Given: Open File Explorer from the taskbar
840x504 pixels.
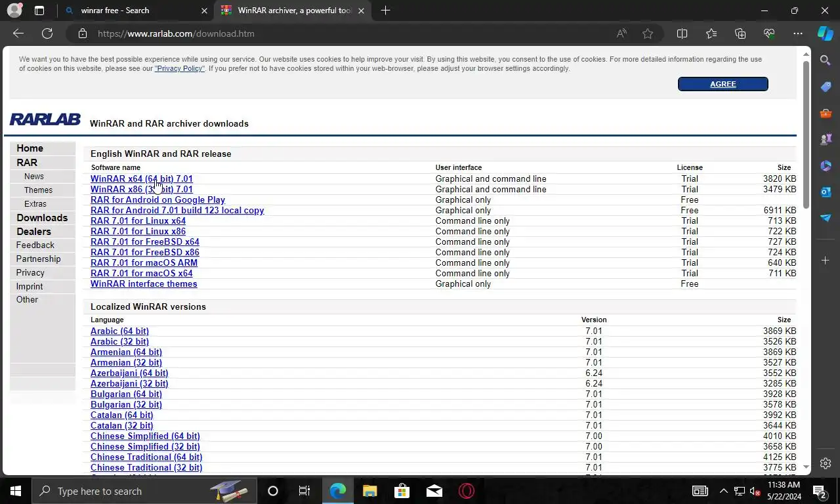Looking at the screenshot, I should coord(370,491).
